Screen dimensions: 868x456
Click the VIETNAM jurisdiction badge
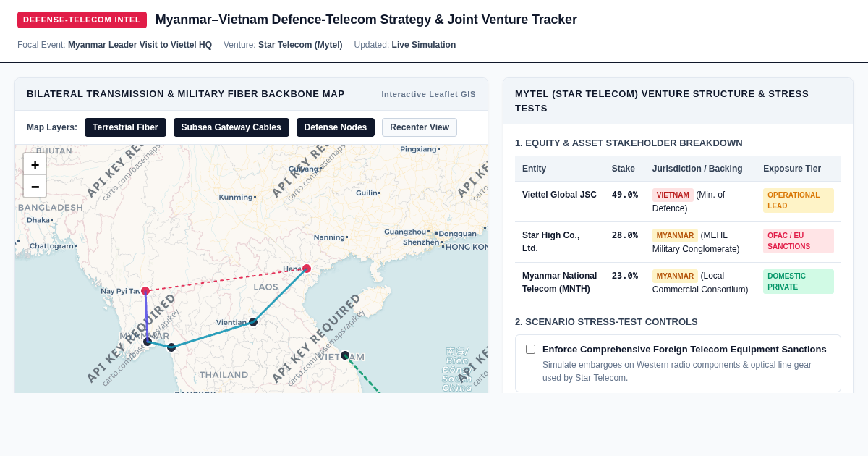tap(673, 195)
